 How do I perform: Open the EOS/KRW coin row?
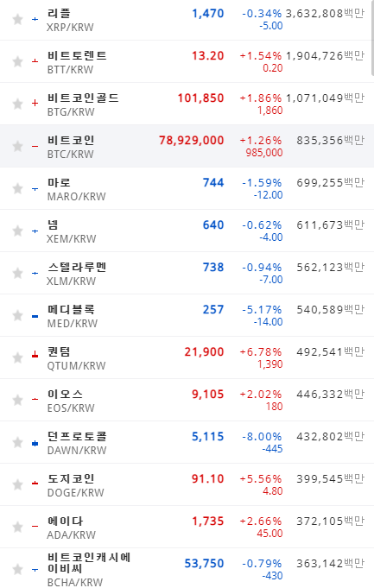(x=187, y=400)
